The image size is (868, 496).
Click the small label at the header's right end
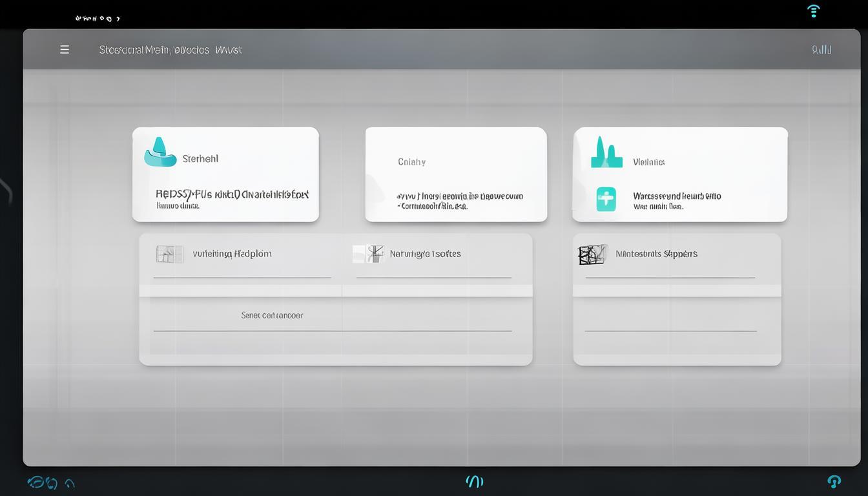(821, 50)
